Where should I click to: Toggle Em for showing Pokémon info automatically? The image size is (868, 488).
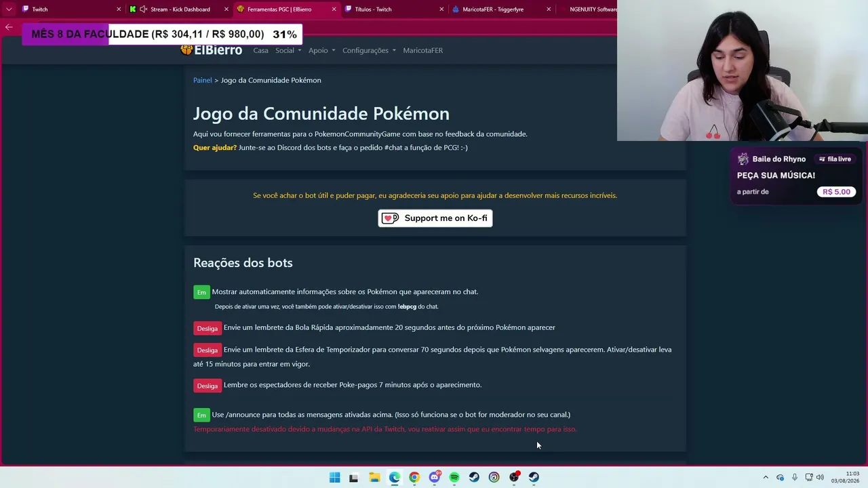point(201,292)
